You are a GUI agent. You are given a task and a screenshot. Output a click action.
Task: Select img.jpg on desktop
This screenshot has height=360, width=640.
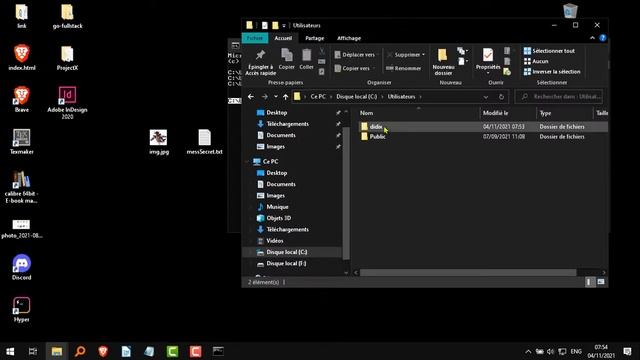159,142
